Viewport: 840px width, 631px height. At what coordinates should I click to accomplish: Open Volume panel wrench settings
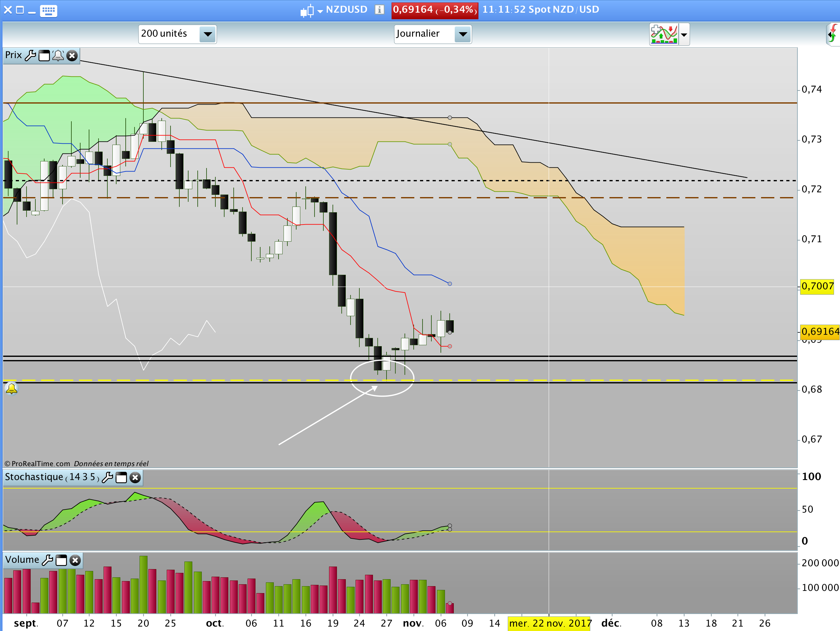pyautogui.click(x=47, y=560)
